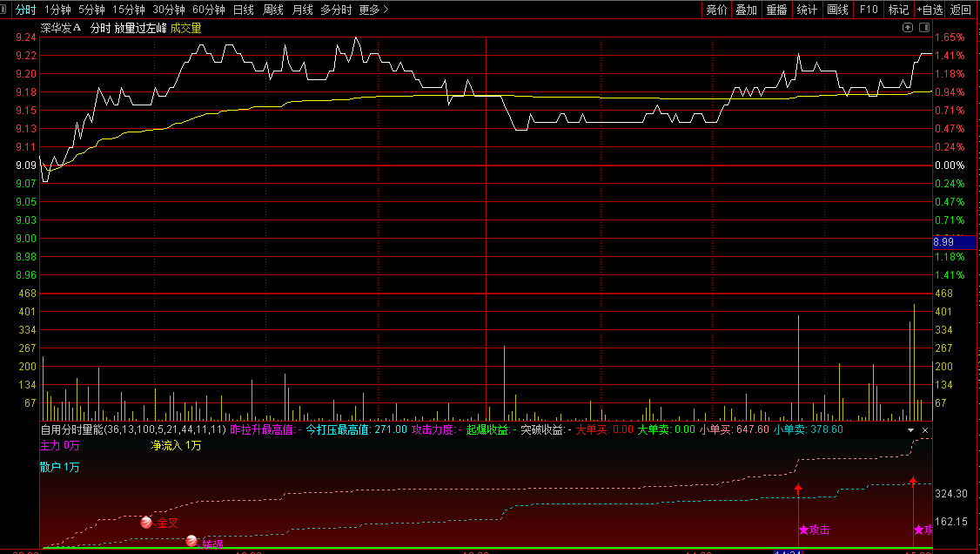Open the 统计 statistics panel
Viewport: 980px width, 554px height.
point(807,10)
